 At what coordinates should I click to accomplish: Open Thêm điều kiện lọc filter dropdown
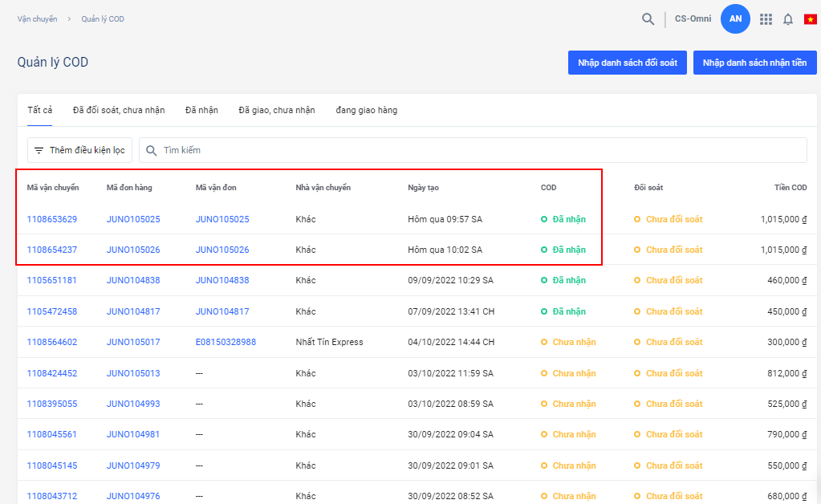(x=79, y=150)
